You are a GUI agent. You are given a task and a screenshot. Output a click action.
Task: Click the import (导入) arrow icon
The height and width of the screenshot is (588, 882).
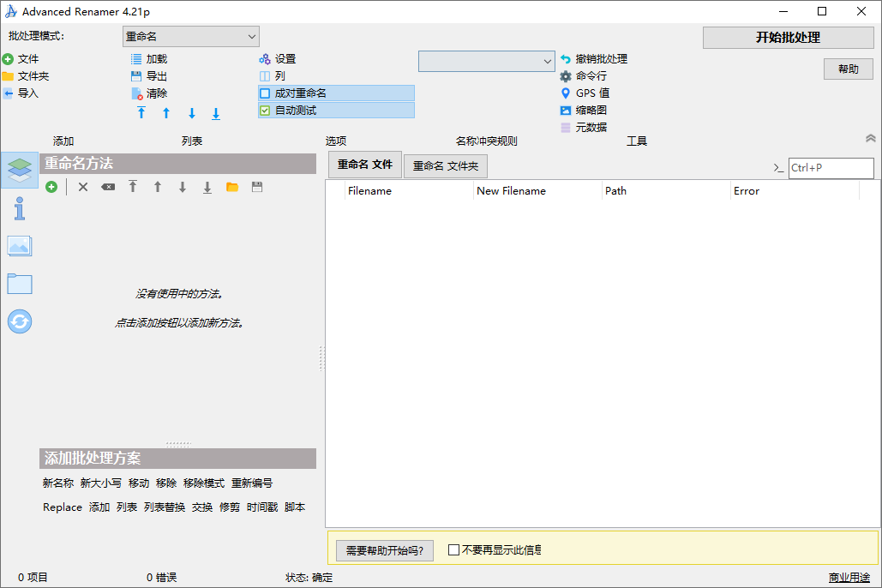pos(8,93)
